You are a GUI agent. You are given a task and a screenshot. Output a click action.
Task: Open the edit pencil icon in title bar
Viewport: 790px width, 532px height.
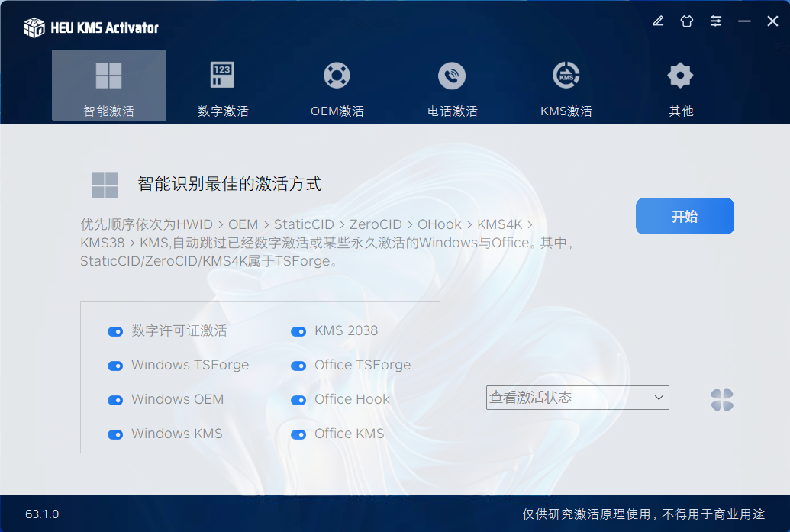pos(658,21)
